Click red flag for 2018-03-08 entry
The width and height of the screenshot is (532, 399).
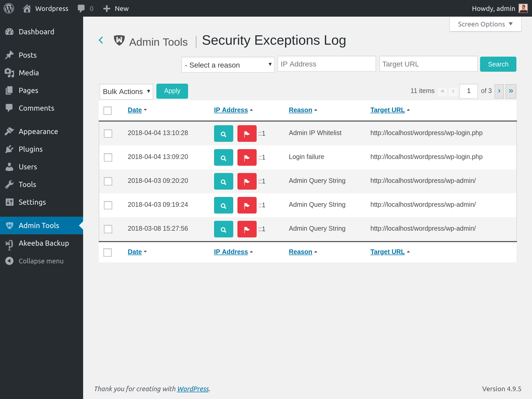coord(247,229)
